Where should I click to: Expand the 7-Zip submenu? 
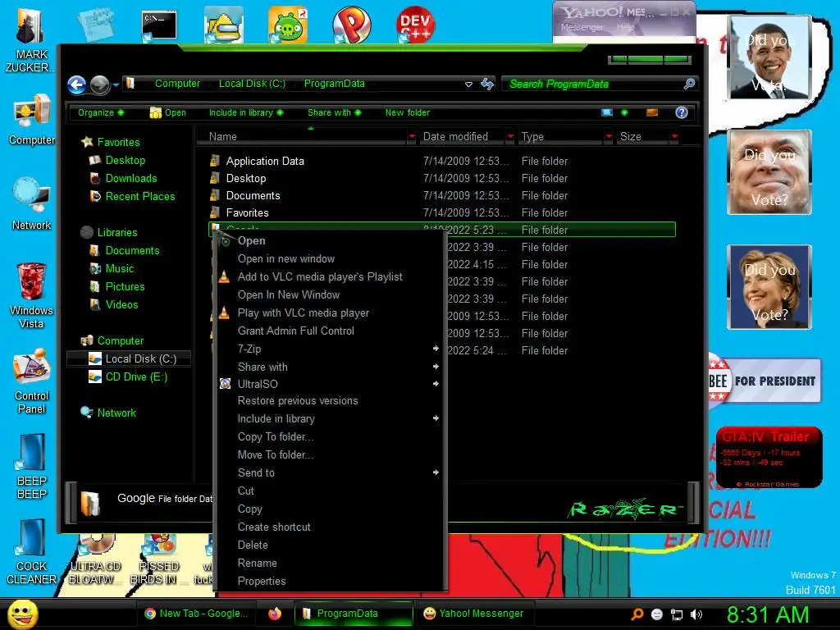coord(330,349)
